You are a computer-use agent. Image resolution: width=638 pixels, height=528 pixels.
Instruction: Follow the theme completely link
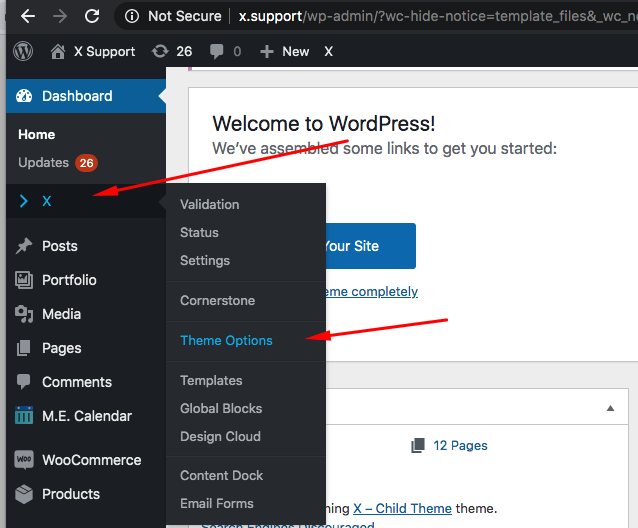click(371, 292)
